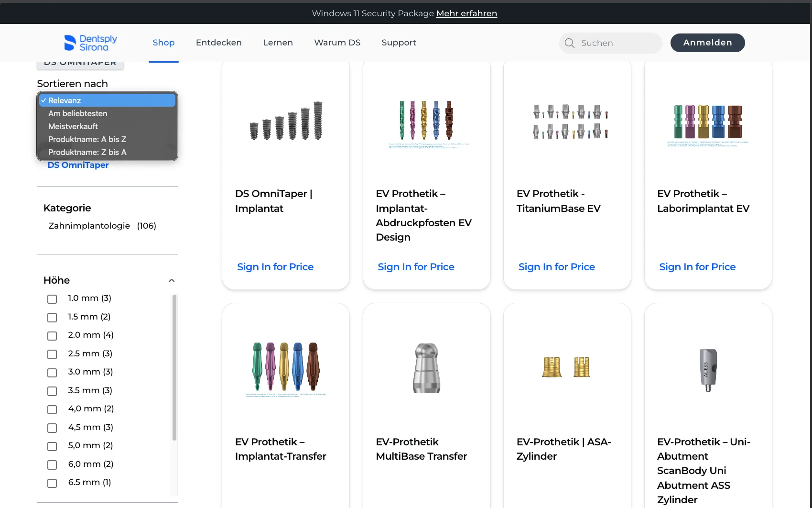The width and height of the screenshot is (812, 508).
Task: Sort by Produktname: Z bis A
Action: [x=108, y=152]
